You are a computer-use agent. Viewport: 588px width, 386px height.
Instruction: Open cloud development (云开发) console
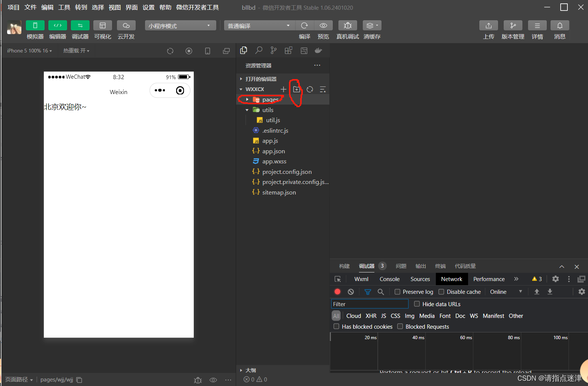pyautogui.click(x=126, y=25)
